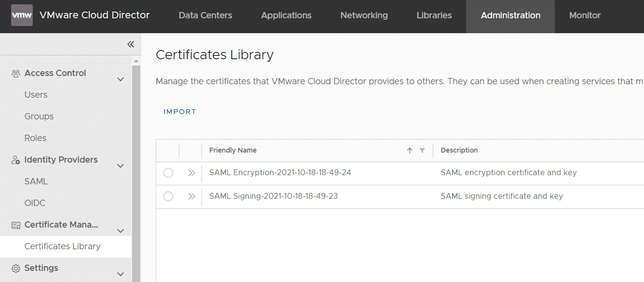
Task: Click the VMware Cloud Director title
Action: (x=94, y=15)
